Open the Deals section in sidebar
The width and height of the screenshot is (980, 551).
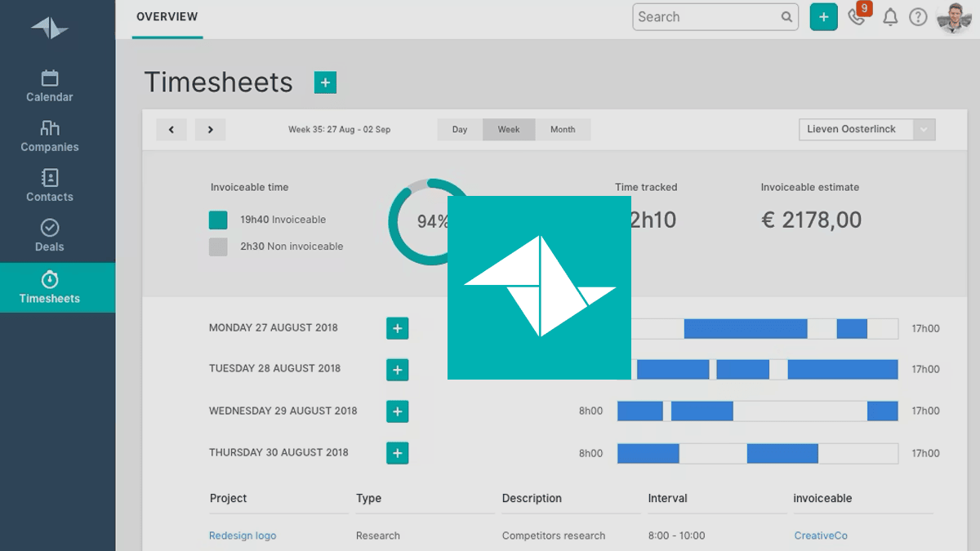click(50, 236)
